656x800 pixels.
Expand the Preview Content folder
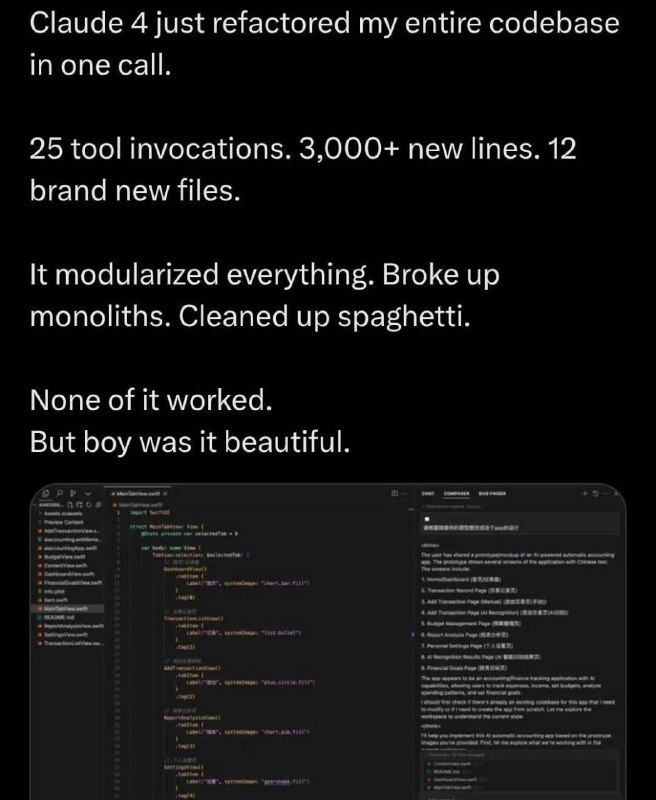click(61, 522)
